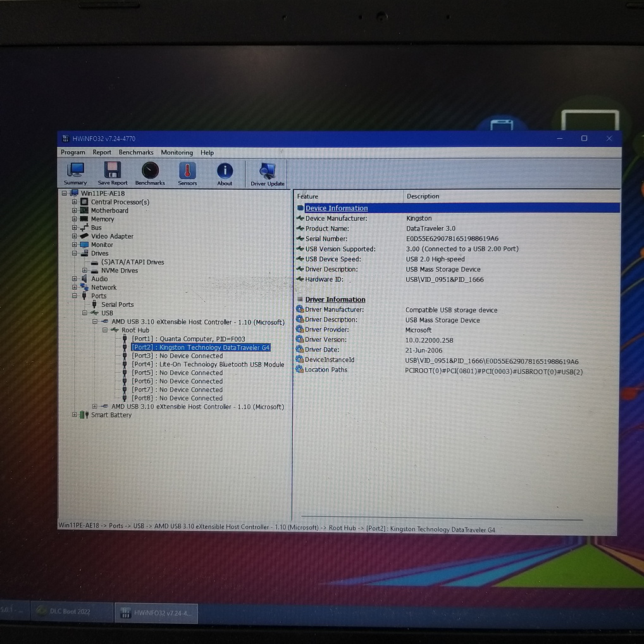Image resolution: width=644 pixels, height=644 pixels.
Task: Select Port2 Kingston DataTraveler G4 entry
Action: 201,347
